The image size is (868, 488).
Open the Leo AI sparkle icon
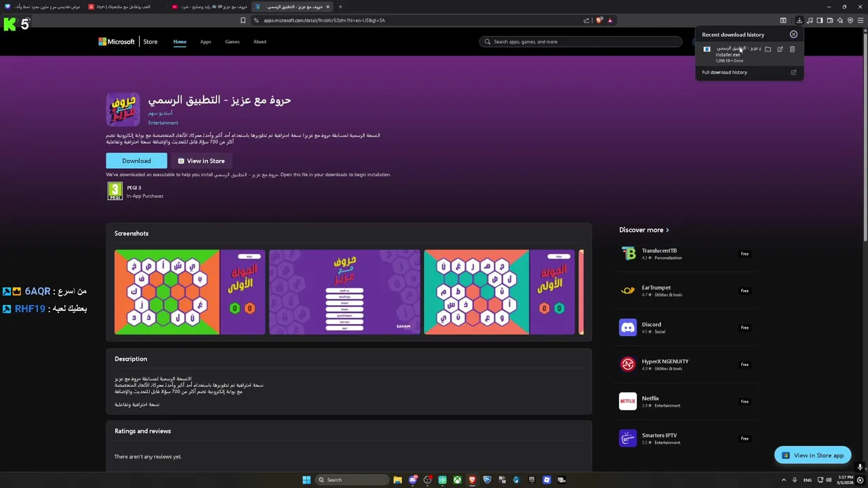coord(840,20)
